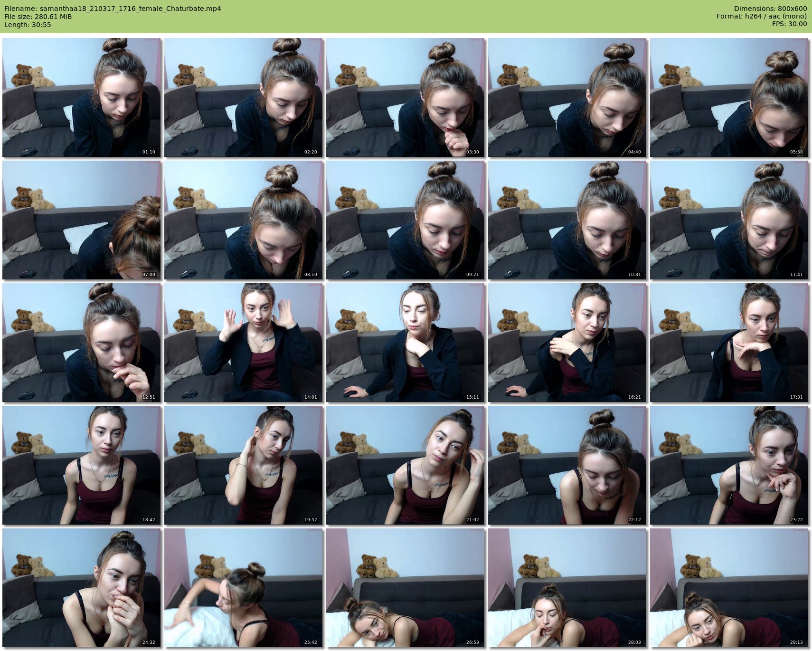View the frame at 19:52
This screenshot has width=812, height=651.
point(244,465)
